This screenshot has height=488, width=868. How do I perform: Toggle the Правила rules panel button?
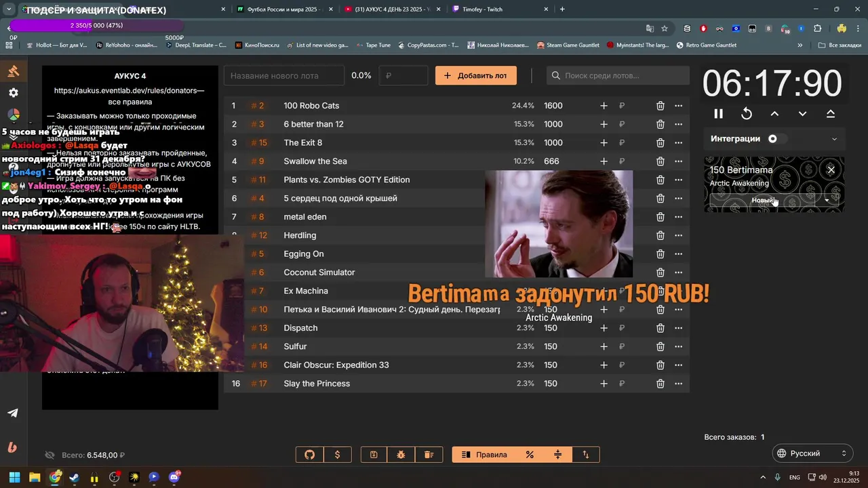click(x=484, y=455)
